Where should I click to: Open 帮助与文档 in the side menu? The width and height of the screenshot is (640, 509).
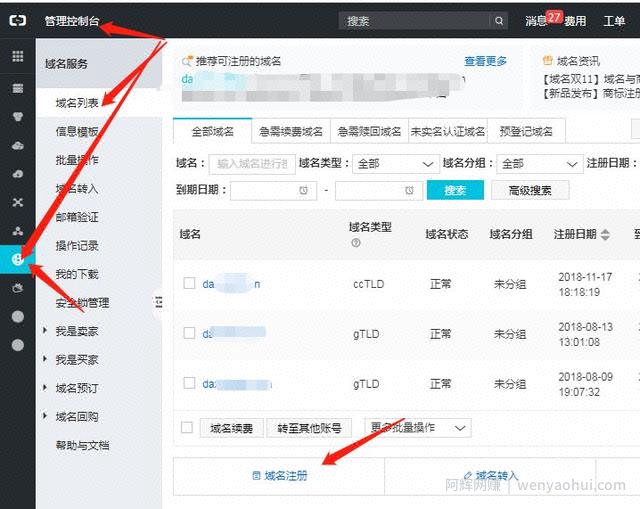(x=82, y=445)
